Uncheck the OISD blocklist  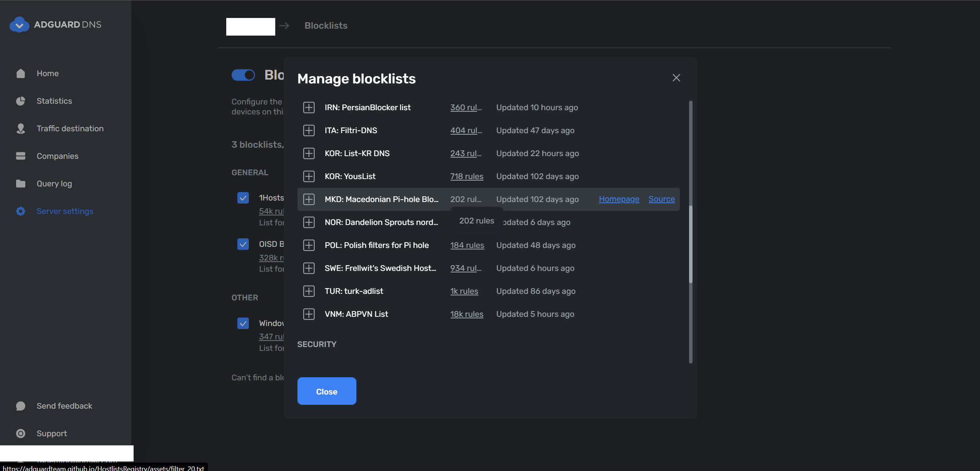[243, 244]
